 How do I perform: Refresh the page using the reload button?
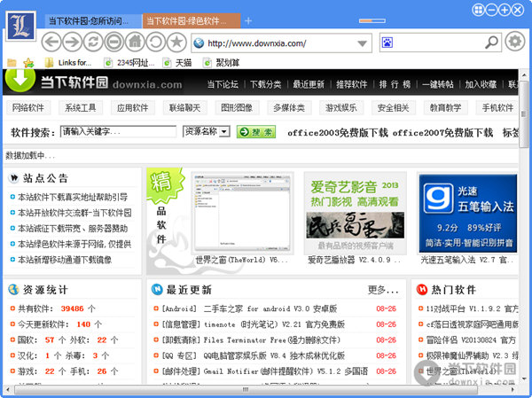pos(93,42)
